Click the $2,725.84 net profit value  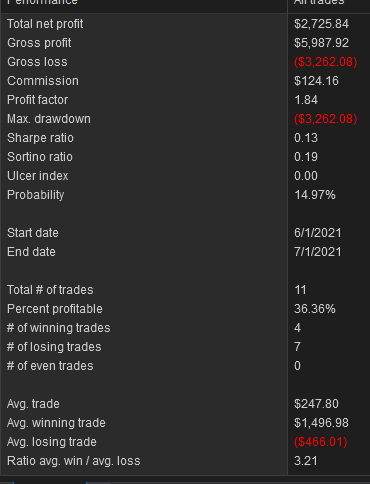(321, 24)
